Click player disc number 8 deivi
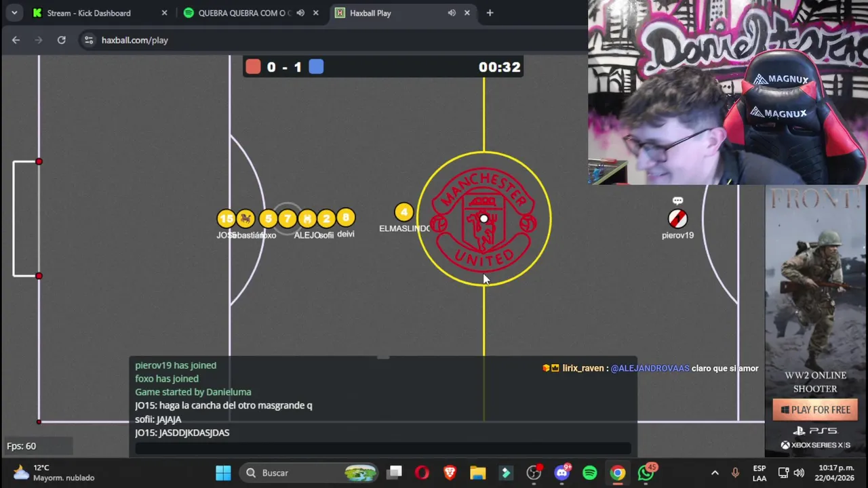This screenshot has height=488, width=868. point(346,218)
